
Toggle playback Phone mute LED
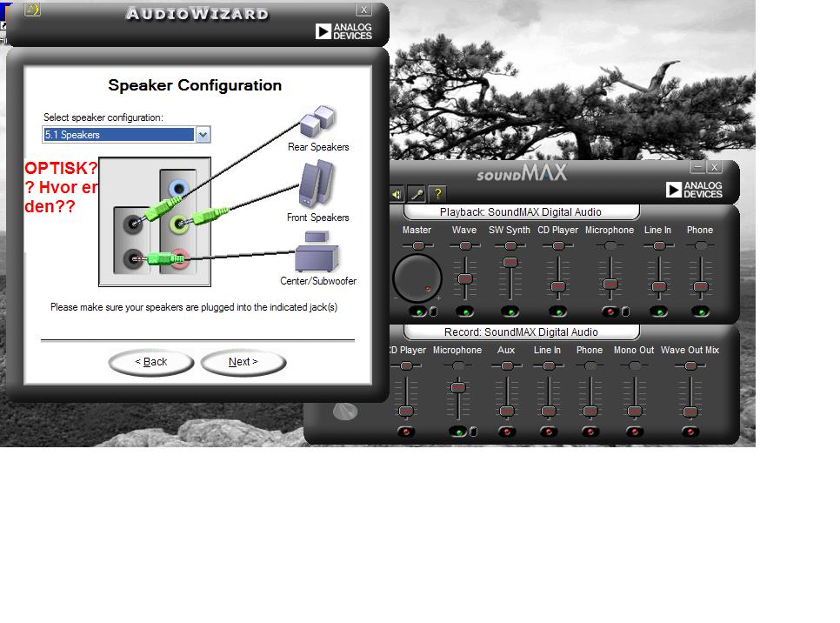point(700,311)
